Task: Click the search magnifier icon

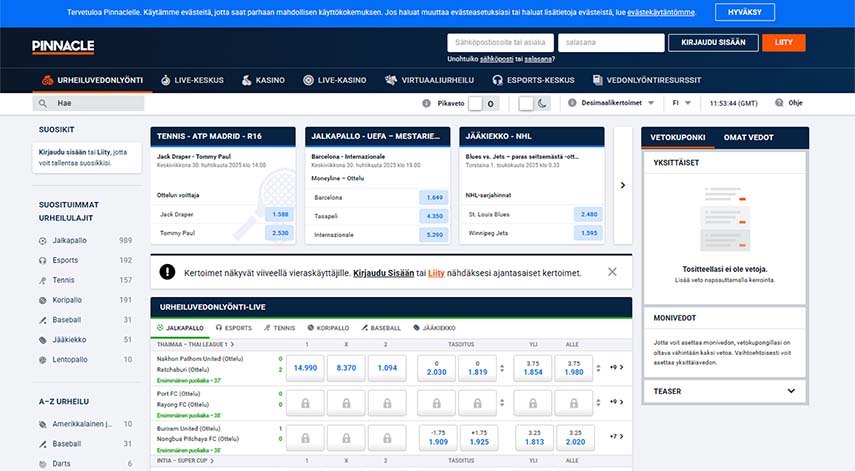Action: pos(43,103)
